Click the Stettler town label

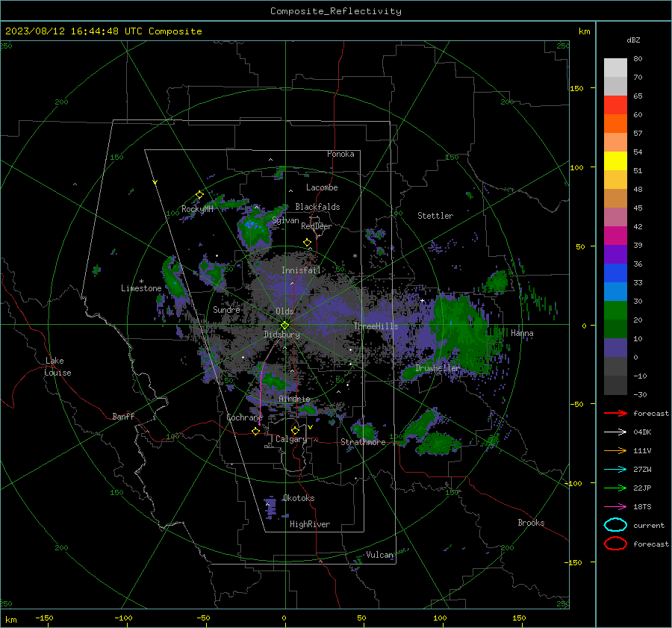click(x=435, y=216)
